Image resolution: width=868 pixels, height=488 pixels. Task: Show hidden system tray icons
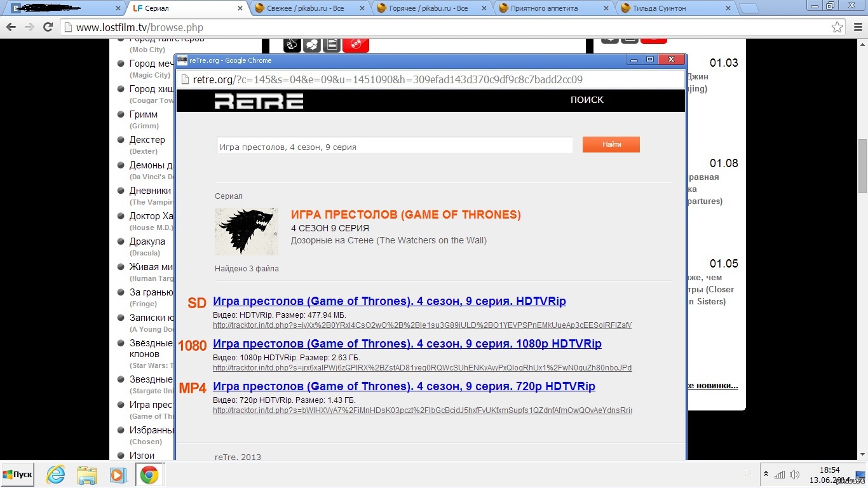click(766, 474)
